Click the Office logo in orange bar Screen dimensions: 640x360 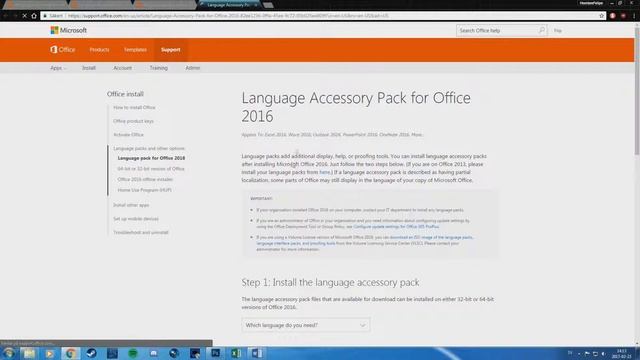tap(62, 49)
